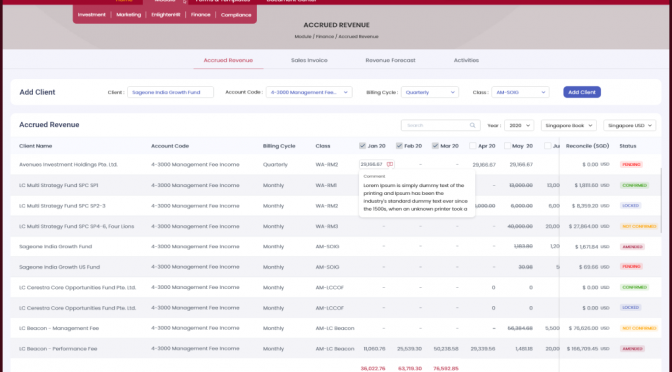Open the Revenue Forecast tab
The width and height of the screenshot is (672, 372).
point(390,60)
